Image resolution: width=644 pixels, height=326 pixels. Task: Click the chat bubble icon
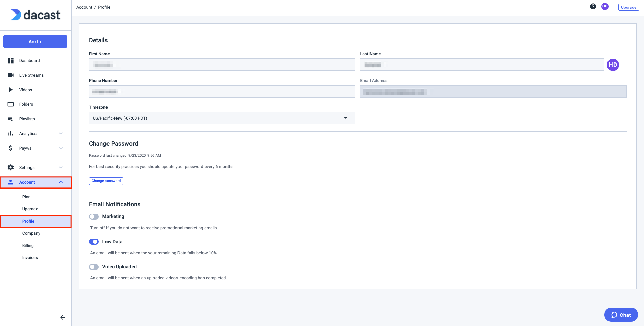coord(614,315)
